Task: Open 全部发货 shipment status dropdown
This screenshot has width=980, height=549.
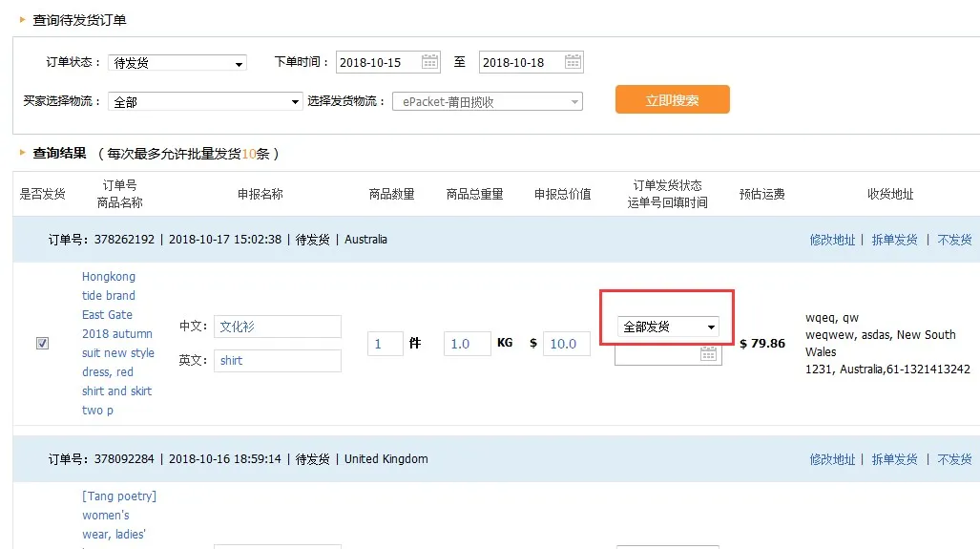Action: (668, 327)
